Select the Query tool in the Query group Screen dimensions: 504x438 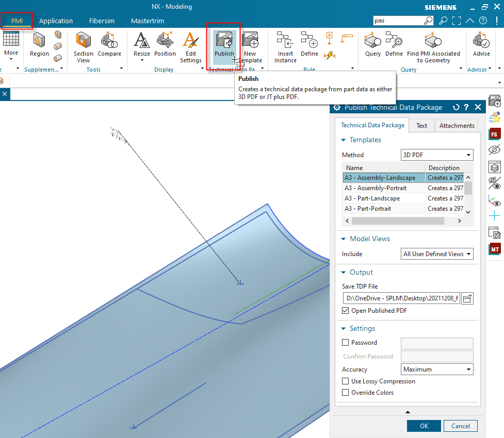(372, 45)
